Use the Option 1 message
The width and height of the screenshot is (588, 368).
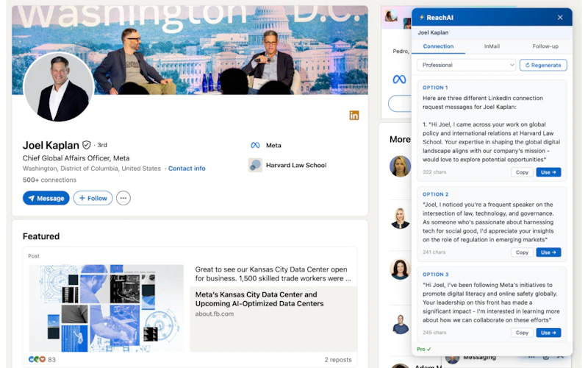(548, 172)
